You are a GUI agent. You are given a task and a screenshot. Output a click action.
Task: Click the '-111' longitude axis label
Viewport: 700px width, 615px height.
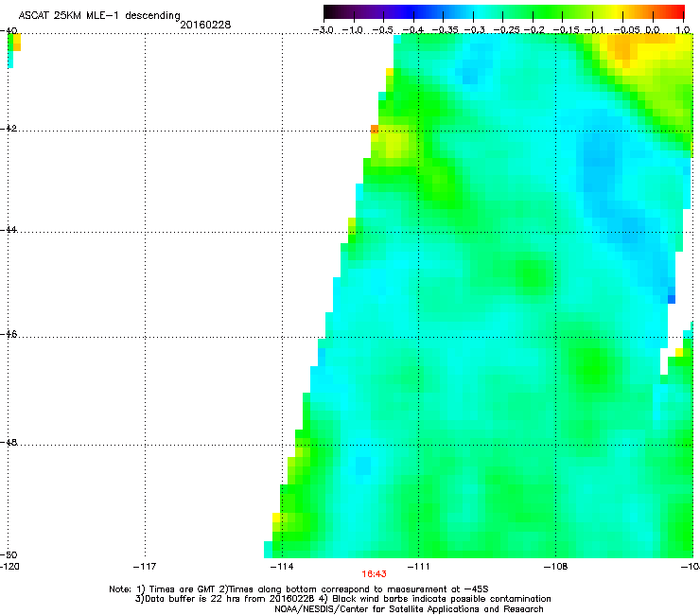point(419,567)
